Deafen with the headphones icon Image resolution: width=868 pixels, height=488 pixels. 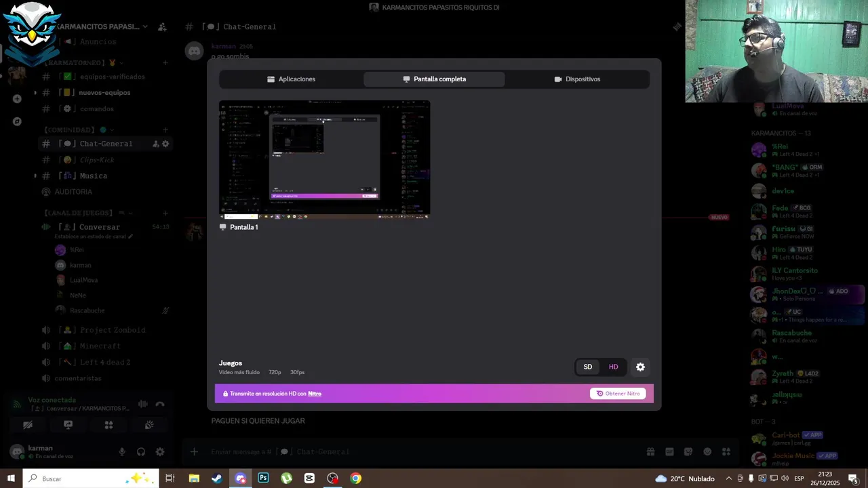(141, 452)
